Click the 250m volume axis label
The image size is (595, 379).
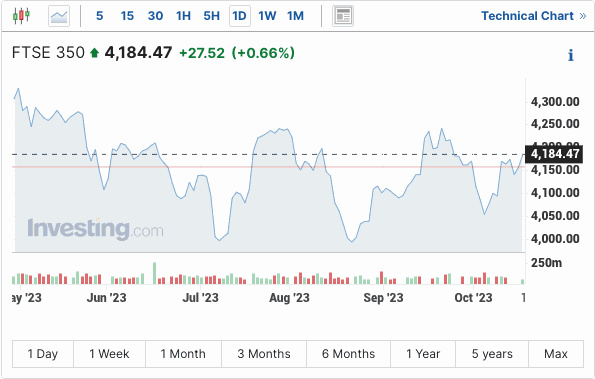coord(546,263)
